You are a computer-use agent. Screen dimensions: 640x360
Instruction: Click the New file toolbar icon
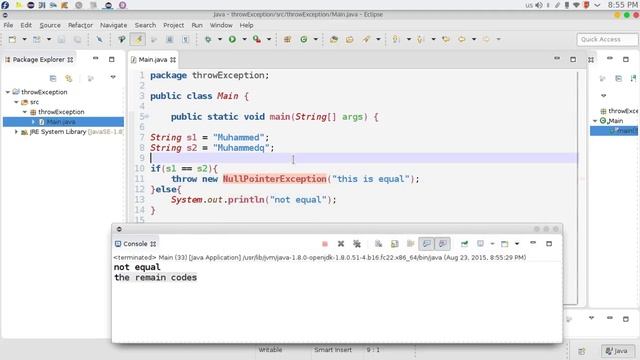pyautogui.click(x=12, y=40)
